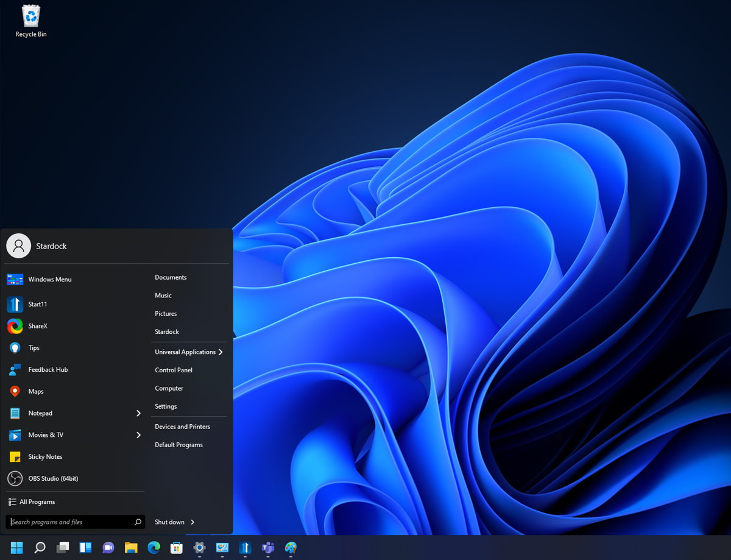Open Default Programs
Image resolution: width=731 pixels, height=560 pixels.
tap(178, 445)
